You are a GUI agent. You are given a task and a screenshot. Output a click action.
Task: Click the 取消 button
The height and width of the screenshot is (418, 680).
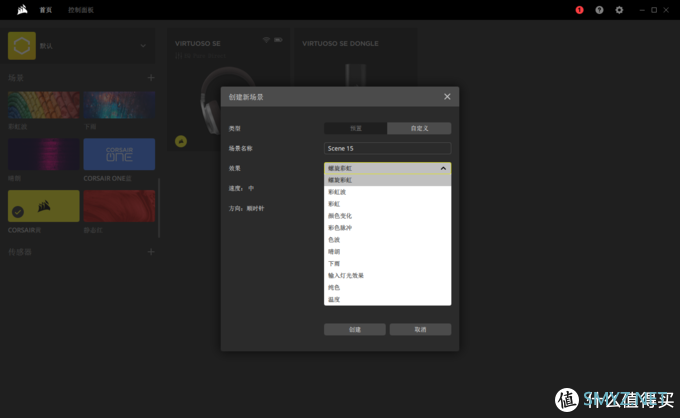(420, 330)
